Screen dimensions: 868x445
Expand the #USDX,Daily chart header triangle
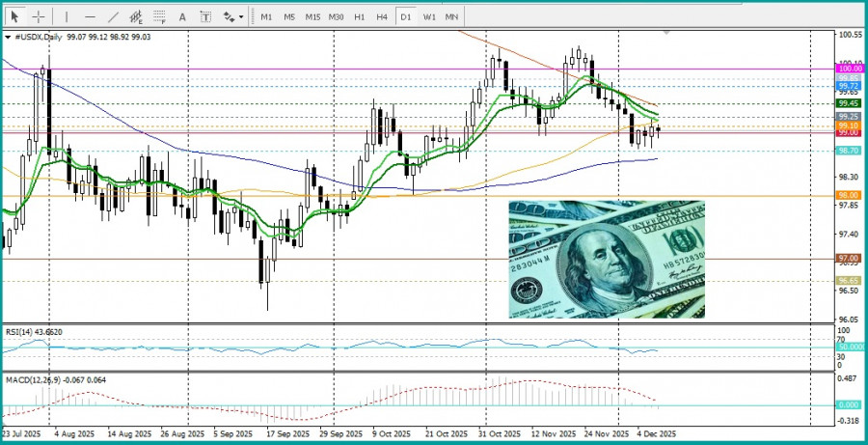[x=8, y=37]
